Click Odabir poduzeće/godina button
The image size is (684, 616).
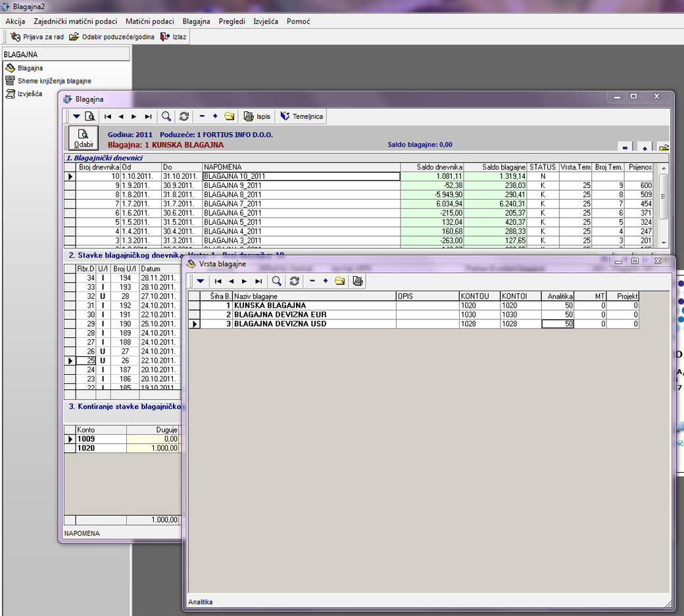coord(112,37)
